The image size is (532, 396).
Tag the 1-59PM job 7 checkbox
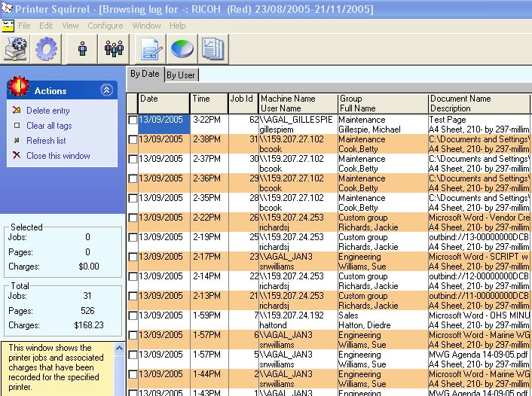[x=133, y=315]
